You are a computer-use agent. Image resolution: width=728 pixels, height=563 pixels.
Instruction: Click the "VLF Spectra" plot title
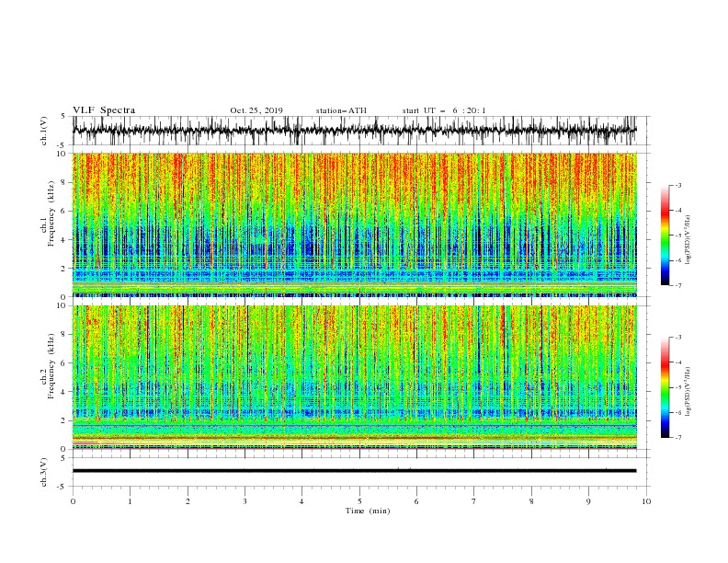pos(104,110)
